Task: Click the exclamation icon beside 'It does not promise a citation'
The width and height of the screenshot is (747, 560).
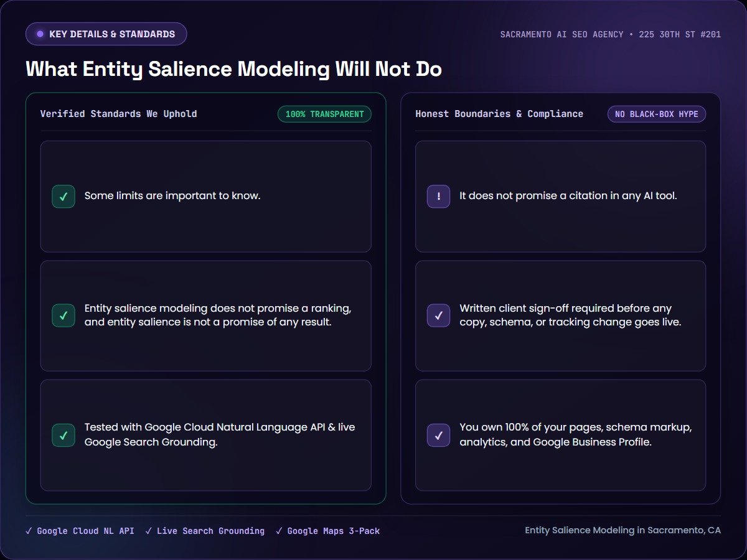Action: 438,197
